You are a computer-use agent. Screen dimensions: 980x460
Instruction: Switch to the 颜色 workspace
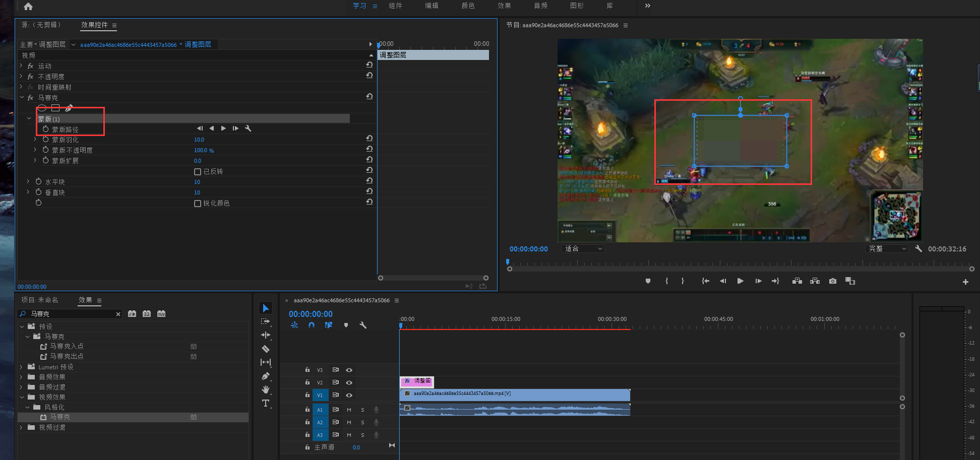(468, 6)
